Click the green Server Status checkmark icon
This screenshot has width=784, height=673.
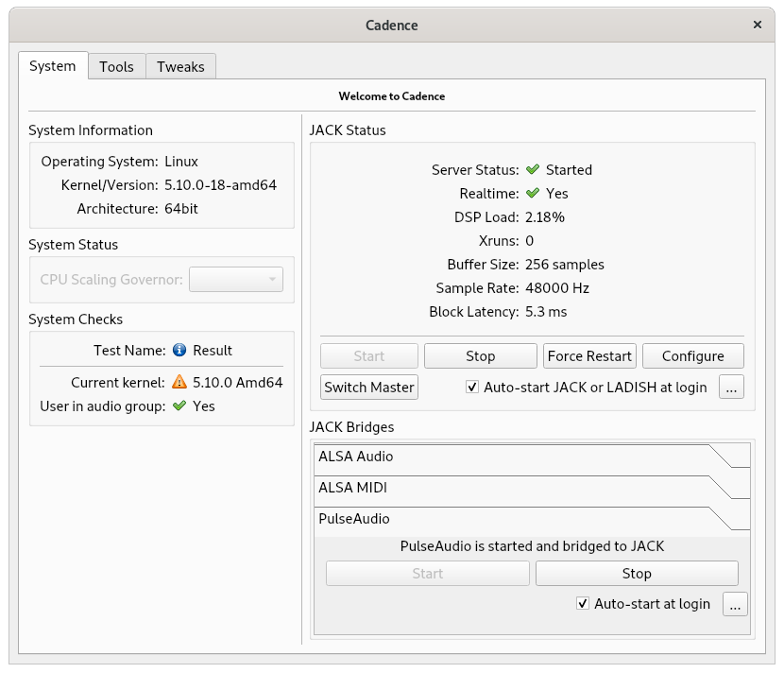point(533,169)
